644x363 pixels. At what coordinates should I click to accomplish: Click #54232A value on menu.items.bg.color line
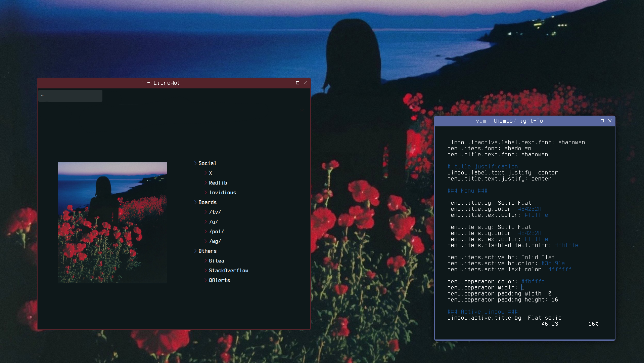pyautogui.click(x=530, y=233)
